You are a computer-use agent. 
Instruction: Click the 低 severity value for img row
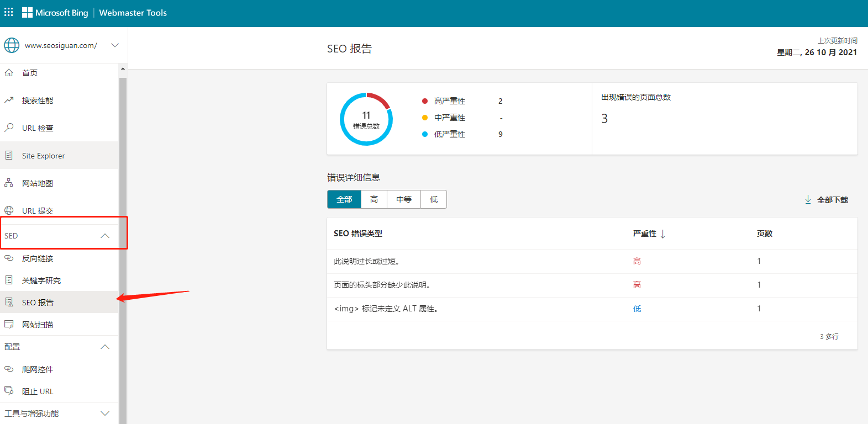coord(637,309)
